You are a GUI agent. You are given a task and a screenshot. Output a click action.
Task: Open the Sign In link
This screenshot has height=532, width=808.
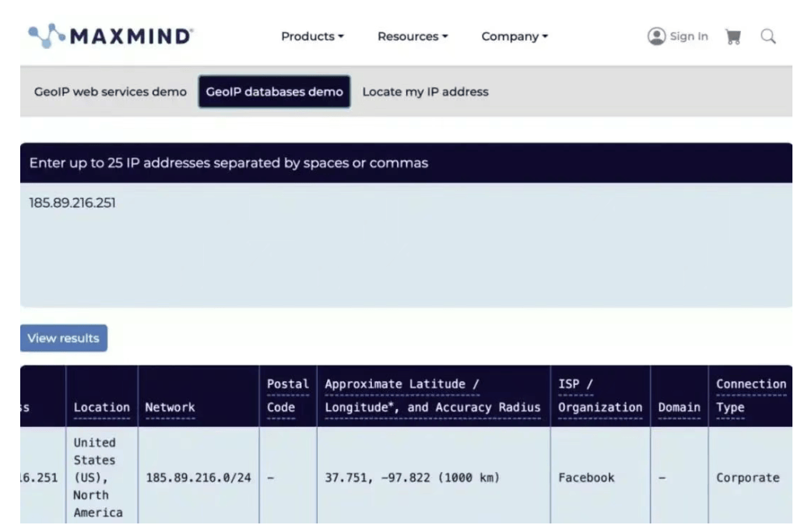(688, 36)
